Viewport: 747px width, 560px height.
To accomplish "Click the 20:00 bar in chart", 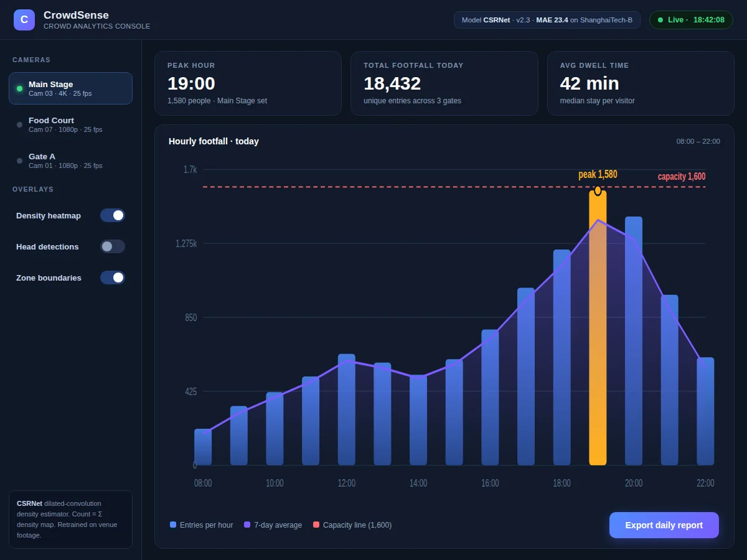I will [634, 341].
